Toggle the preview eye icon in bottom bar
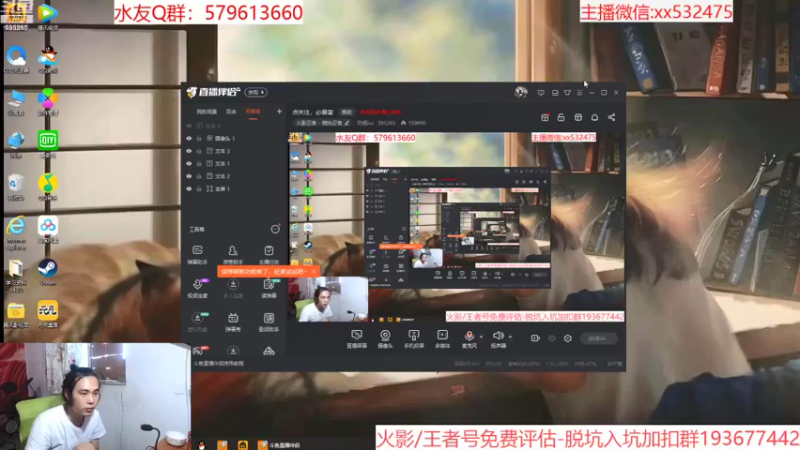The height and width of the screenshot is (450, 800). click(552, 338)
